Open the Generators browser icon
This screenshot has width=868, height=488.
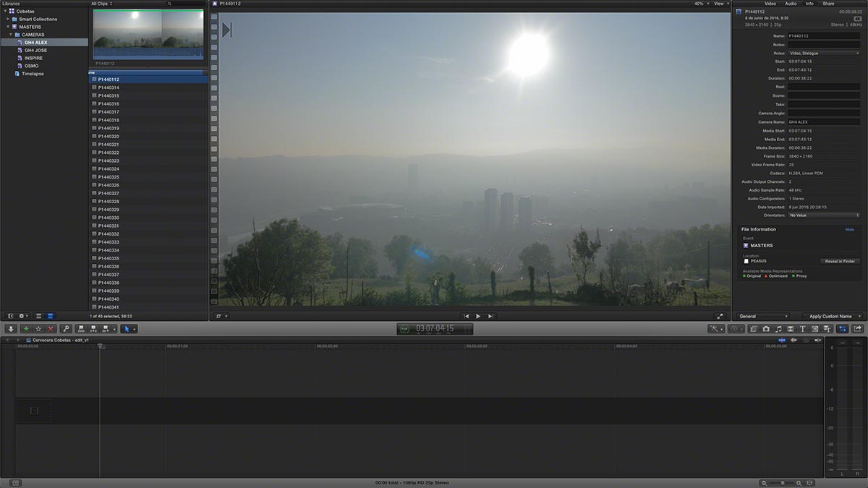tap(814, 329)
